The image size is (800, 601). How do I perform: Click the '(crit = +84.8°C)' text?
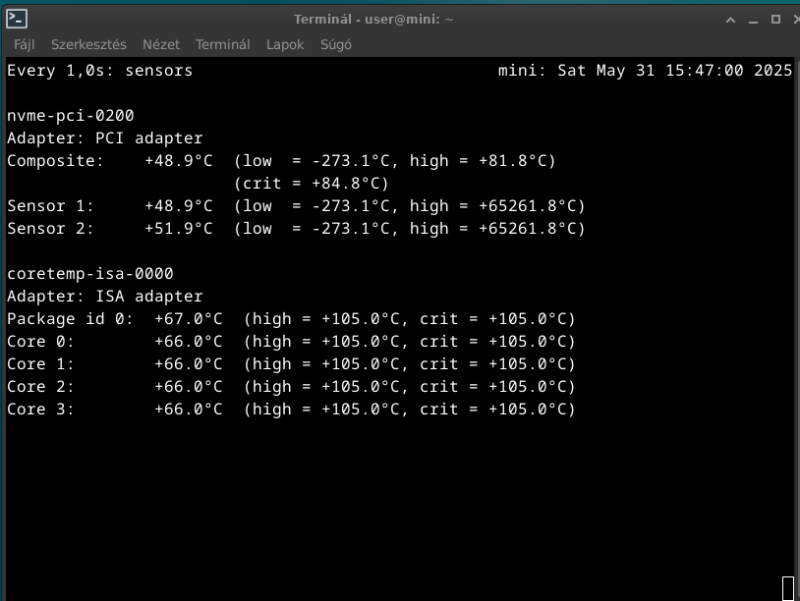(311, 183)
